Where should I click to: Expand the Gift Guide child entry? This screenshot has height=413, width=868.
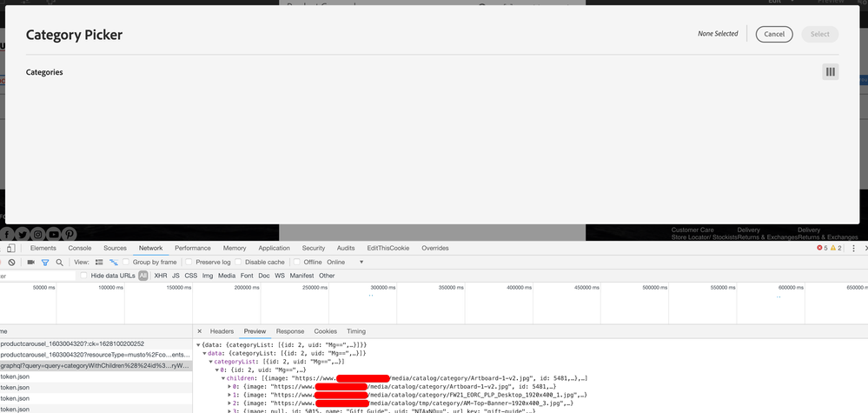click(230, 410)
